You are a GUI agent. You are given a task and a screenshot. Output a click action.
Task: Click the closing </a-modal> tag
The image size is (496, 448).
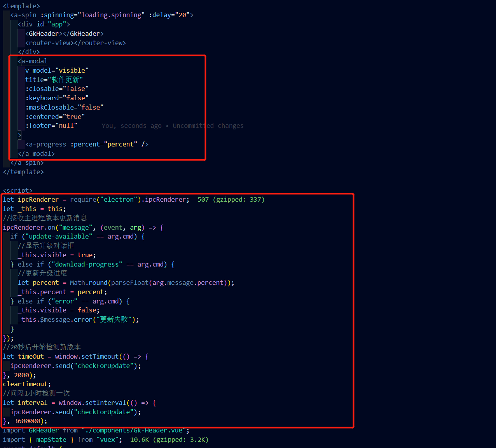[x=37, y=154]
